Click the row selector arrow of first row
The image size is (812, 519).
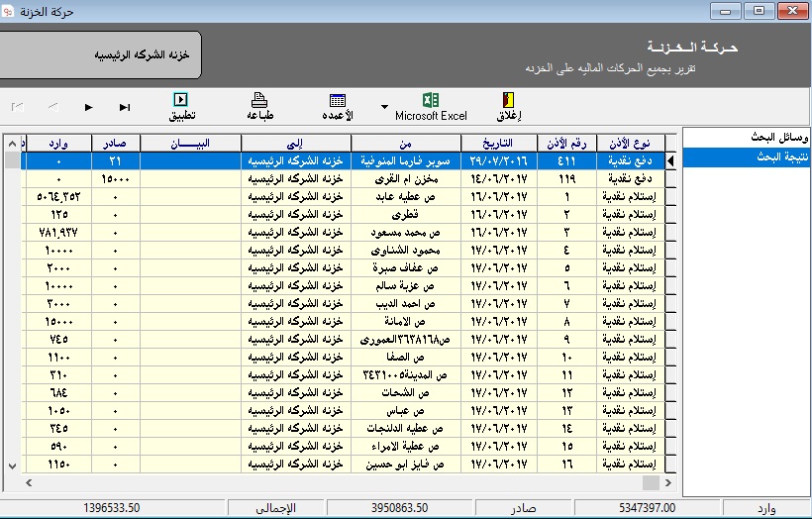click(x=671, y=160)
